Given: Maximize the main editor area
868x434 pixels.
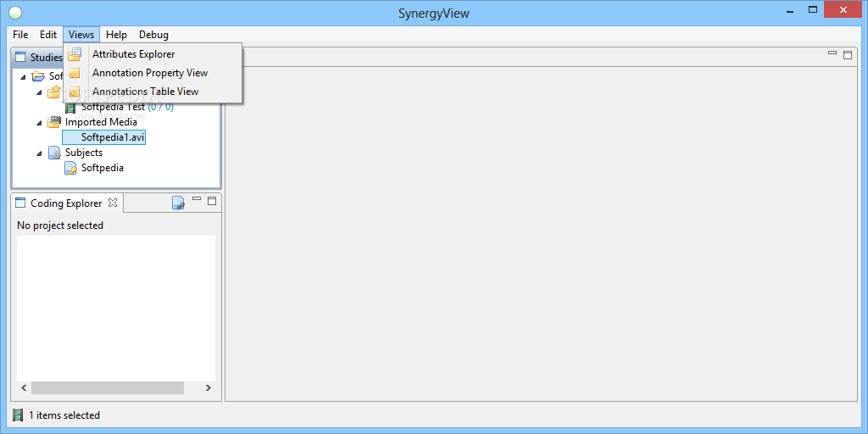Looking at the screenshot, I should 848,54.
